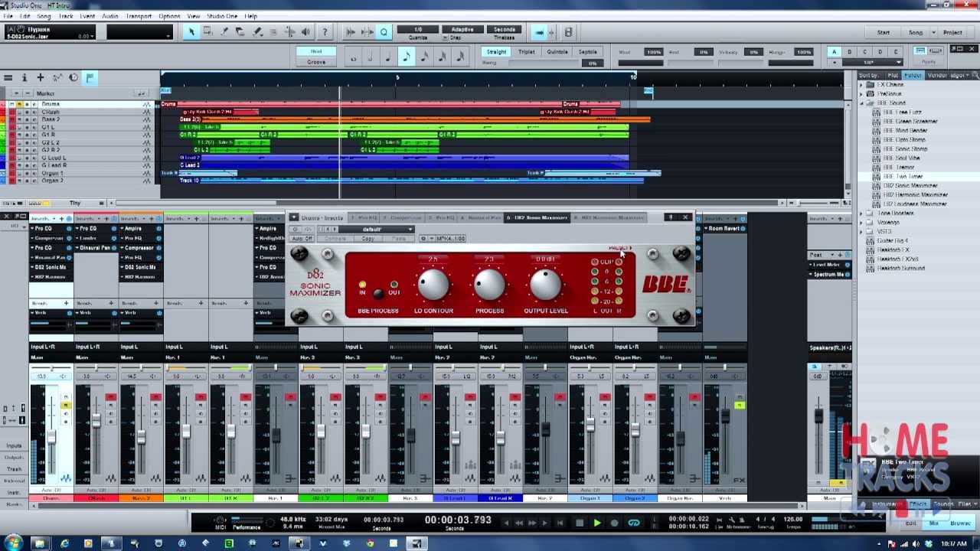Toggle the Loop button in transport

pos(633,523)
